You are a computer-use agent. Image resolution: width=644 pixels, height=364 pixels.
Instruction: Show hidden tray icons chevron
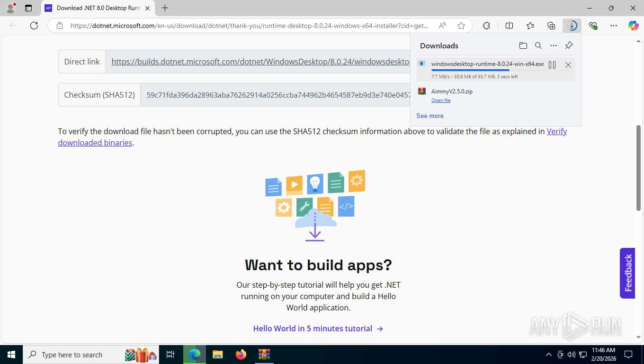549,355
